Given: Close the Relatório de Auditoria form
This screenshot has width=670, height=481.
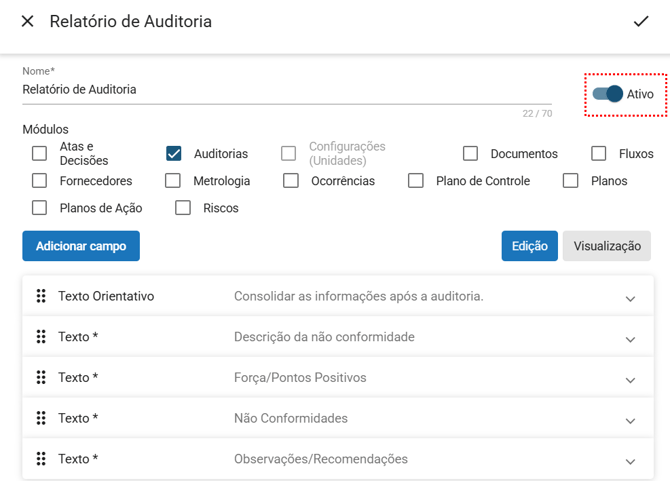Looking at the screenshot, I should click(x=28, y=21).
